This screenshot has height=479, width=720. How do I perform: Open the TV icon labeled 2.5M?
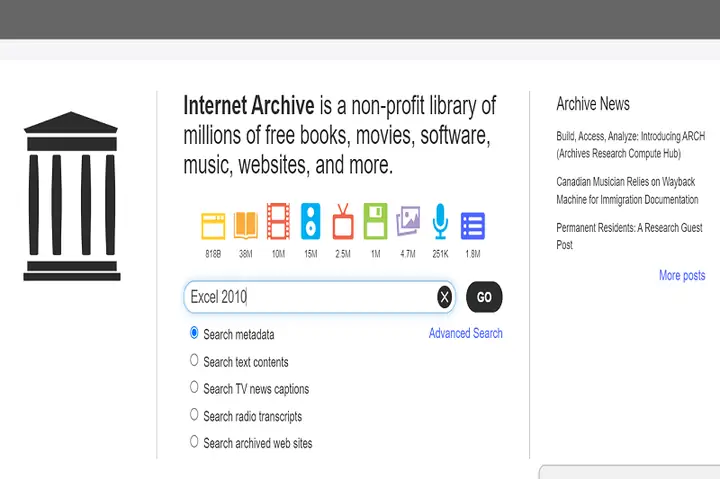pos(343,221)
